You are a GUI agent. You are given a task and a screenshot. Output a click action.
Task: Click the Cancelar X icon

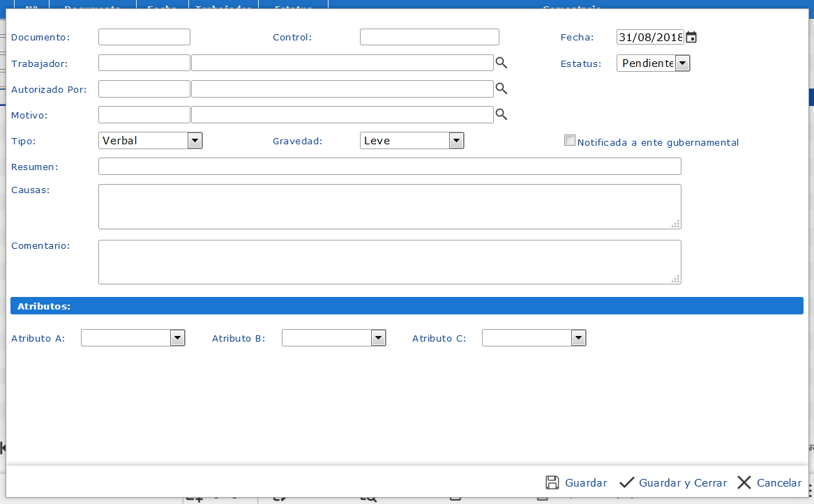(744, 482)
